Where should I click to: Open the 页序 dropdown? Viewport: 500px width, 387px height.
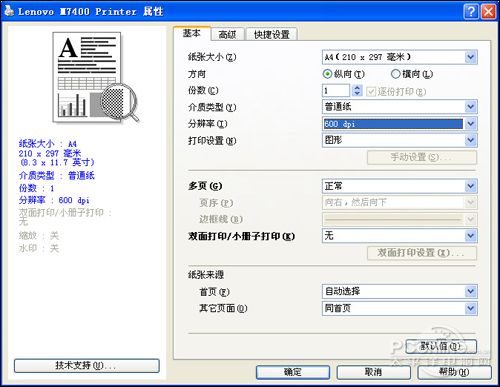400,202
